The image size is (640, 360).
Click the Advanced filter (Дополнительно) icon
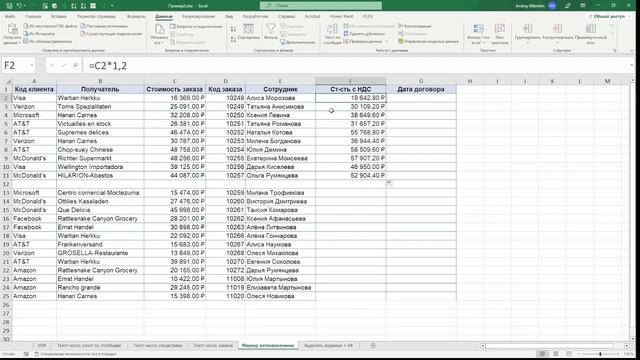pyautogui.click(x=282, y=42)
